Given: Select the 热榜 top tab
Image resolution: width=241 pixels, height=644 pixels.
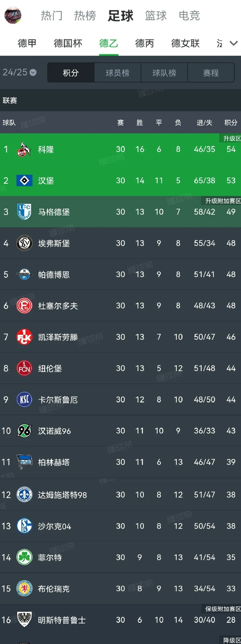Looking at the screenshot, I should 85,15.
